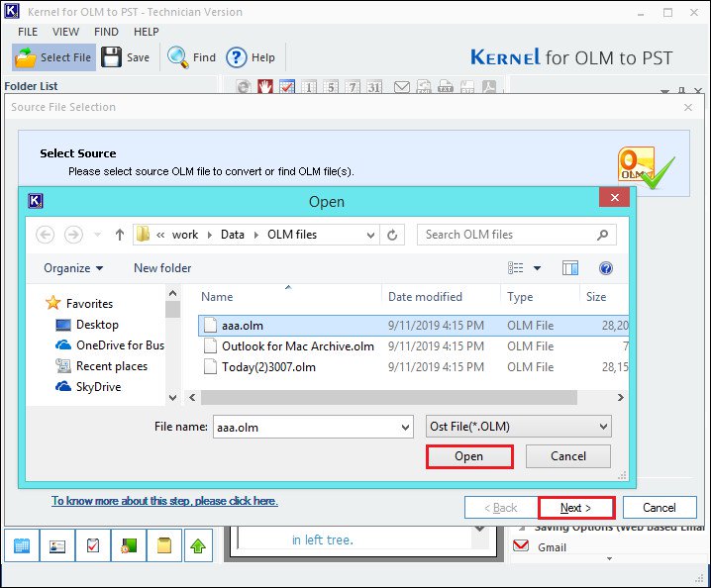The image size is (711, 588).
Task: Click the green up-arrow icon in bottom bar
Action: (198, 545)
